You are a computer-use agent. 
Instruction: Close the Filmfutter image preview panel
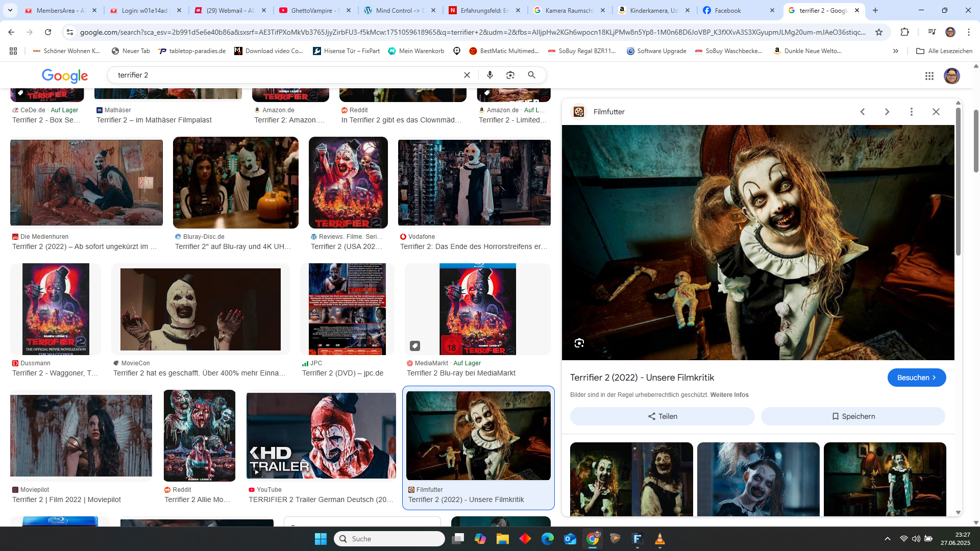(x=936, y=112)
